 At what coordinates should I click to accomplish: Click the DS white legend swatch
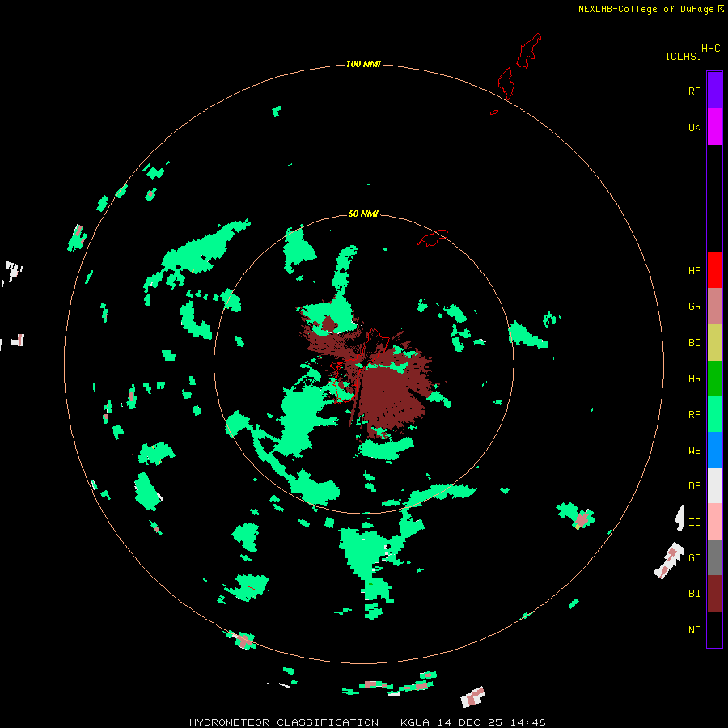[714, 485]
